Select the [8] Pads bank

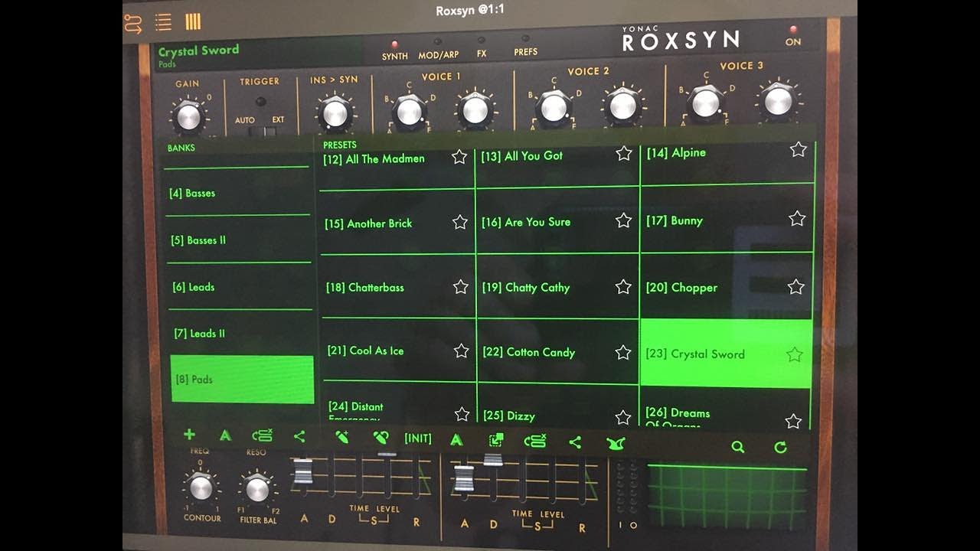242,379
